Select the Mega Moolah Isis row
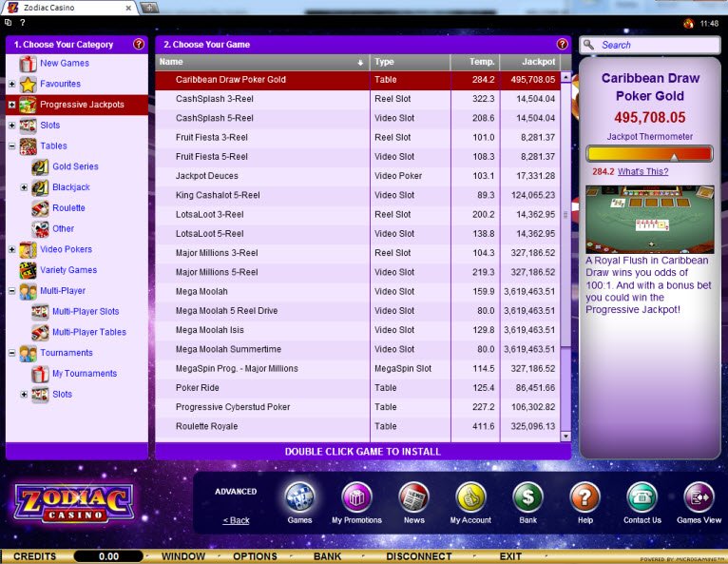728x564 pixels. pos(357,330)
